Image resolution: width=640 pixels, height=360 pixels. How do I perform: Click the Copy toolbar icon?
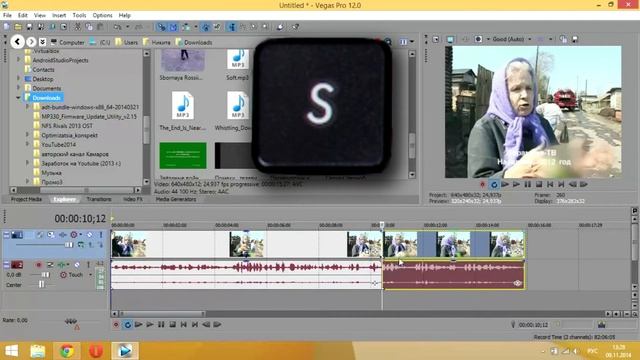tap(89, 27)
